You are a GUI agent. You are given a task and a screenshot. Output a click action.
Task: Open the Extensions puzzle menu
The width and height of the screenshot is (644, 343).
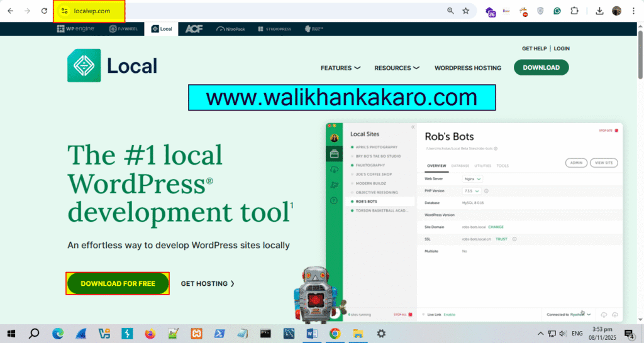point(574,11)
